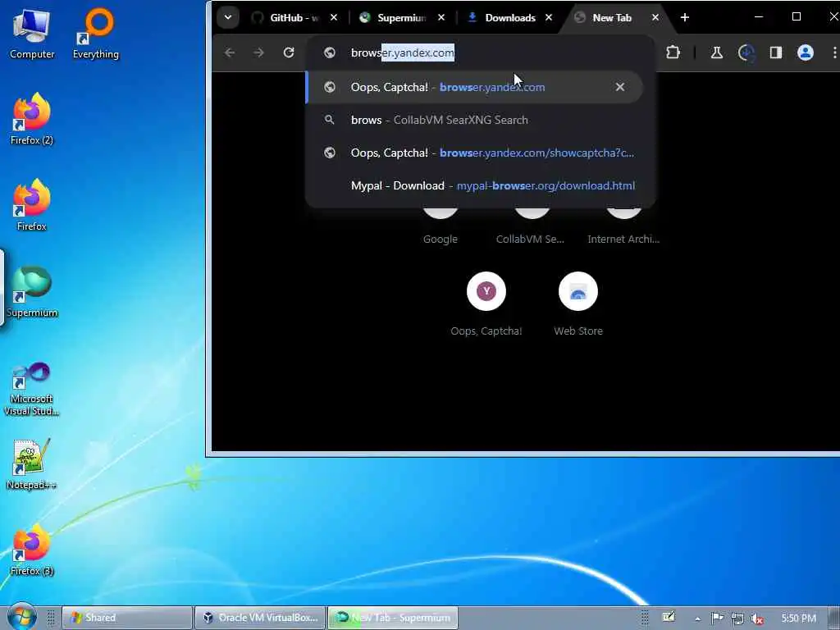
Task: Reload the current page
Action: click(x=289, y=52)
